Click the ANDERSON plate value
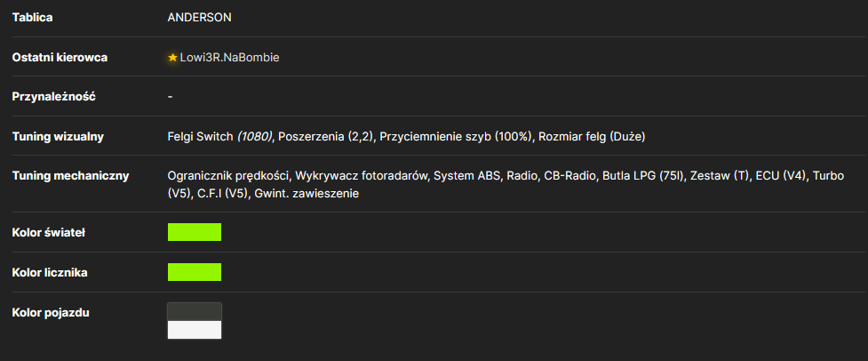This screenshot has height=361, width=868. click(x=199, y=18)
